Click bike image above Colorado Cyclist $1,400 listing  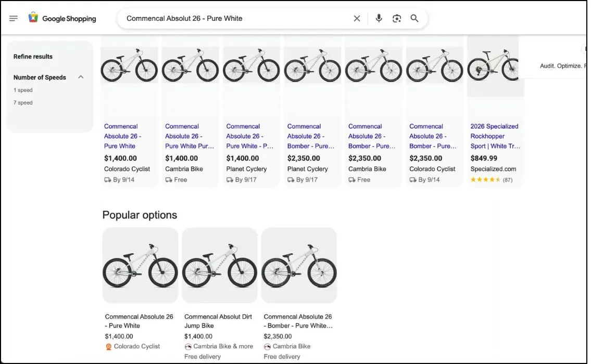[129, 65]
